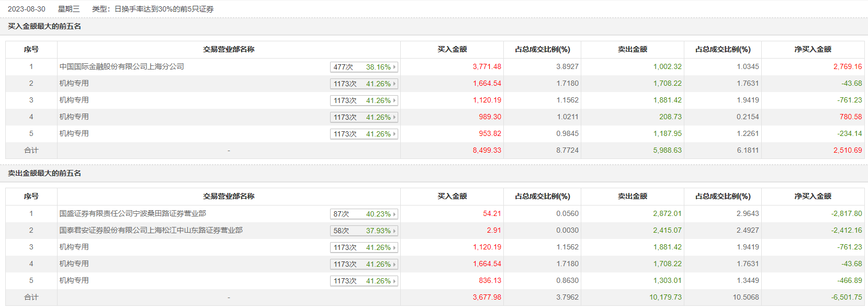Expand the 87次 40.23% stats dropdown
Screen dimensions: 868x308
364,214
